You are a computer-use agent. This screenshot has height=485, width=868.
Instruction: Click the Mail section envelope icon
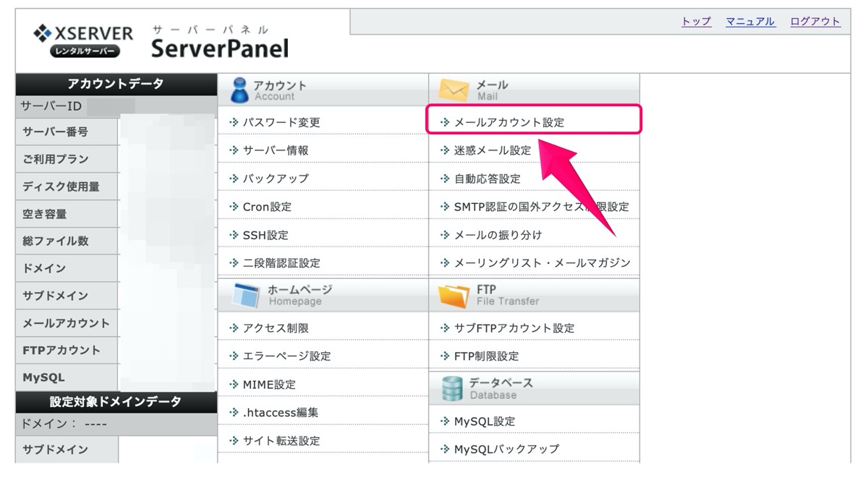(x=454, y=90)
